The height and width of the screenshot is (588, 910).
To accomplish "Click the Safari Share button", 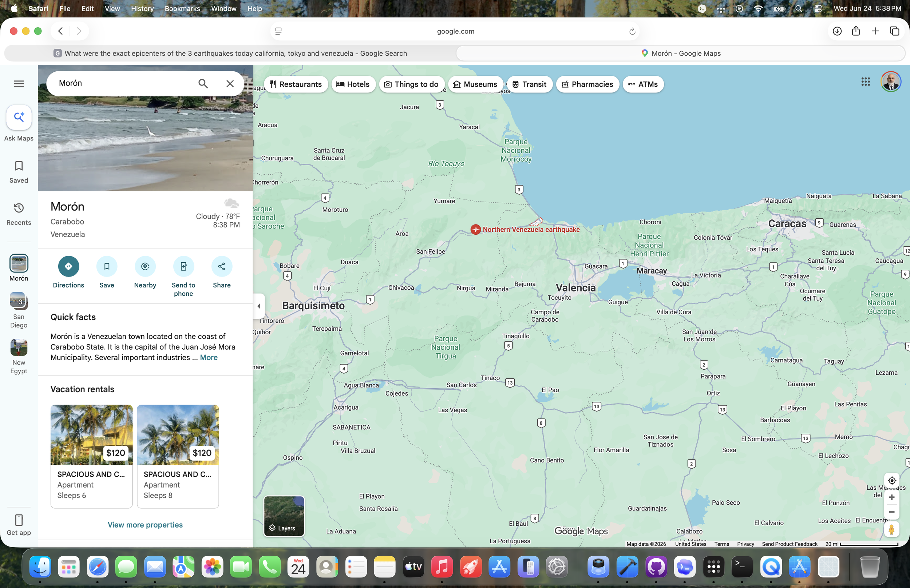I will 856,31.
